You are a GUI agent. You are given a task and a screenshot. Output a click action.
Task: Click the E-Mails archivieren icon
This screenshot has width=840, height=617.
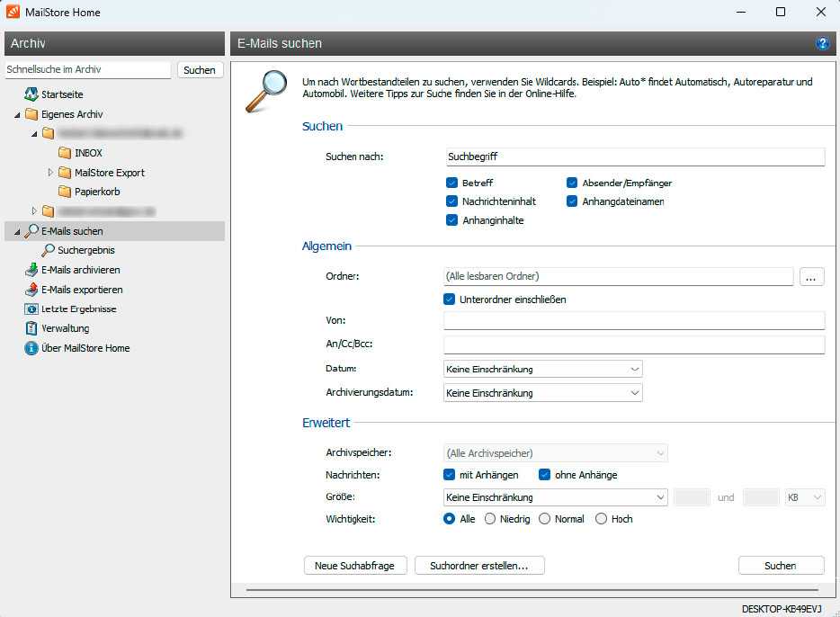(x=31, y=270)
